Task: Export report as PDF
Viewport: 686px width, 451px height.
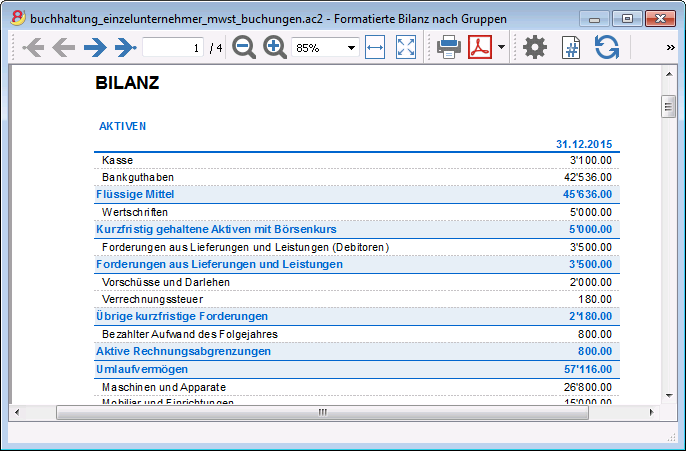Action: [x=481, y=47]
